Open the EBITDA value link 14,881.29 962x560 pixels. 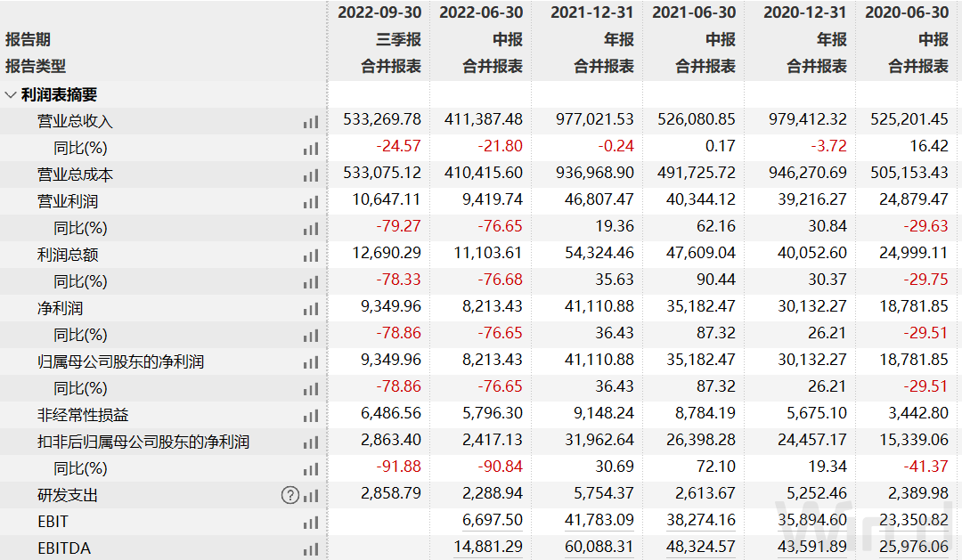pos(488,547)
